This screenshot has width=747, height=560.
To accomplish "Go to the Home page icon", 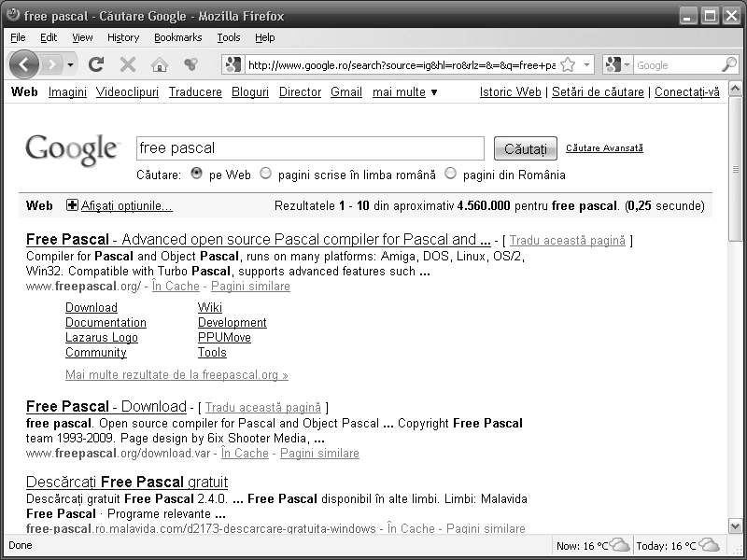I will (x=159, y=64).
